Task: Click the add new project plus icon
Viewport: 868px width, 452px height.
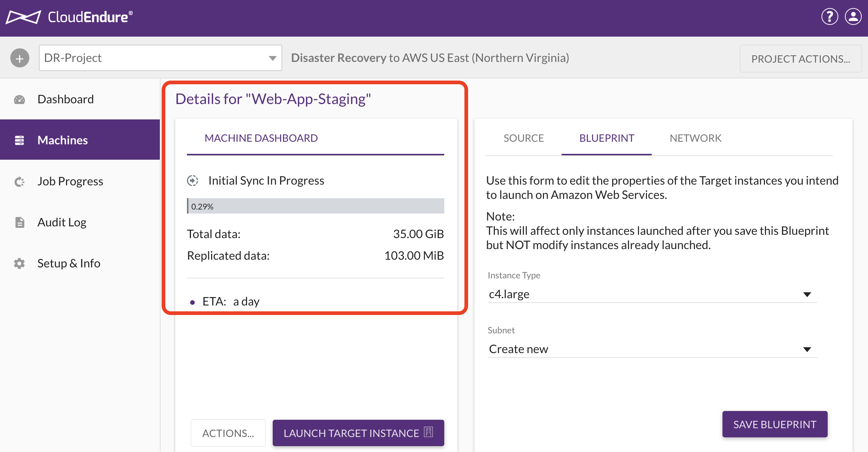Action: coord(20,58)
